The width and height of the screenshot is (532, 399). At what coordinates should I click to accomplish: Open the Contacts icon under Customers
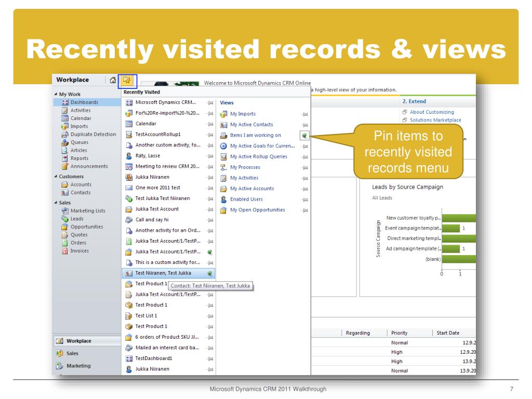[65, 192]
